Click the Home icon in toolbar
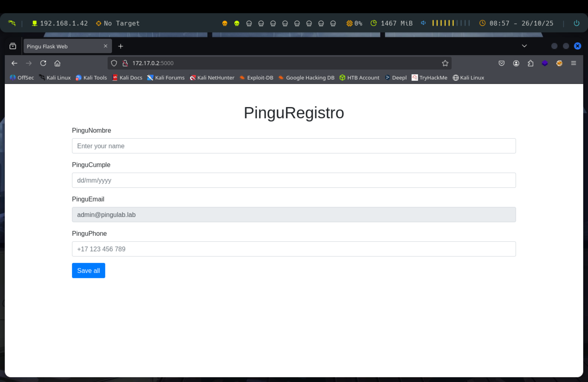 (57, 63)
